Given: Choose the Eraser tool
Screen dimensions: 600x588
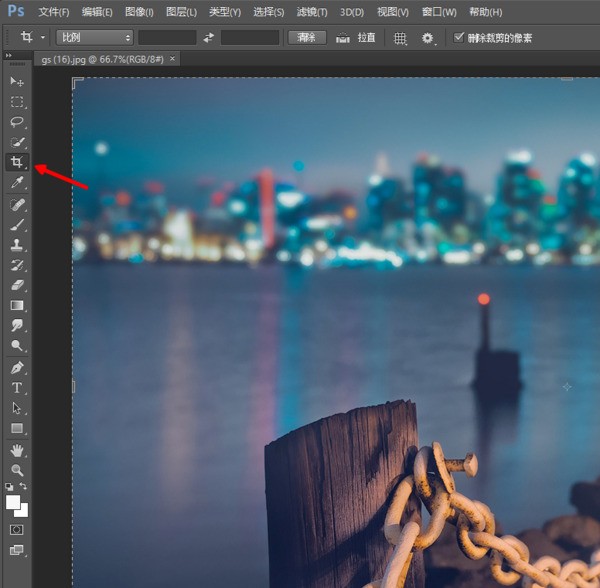Looking at the screenshot, I should [17, 285].
